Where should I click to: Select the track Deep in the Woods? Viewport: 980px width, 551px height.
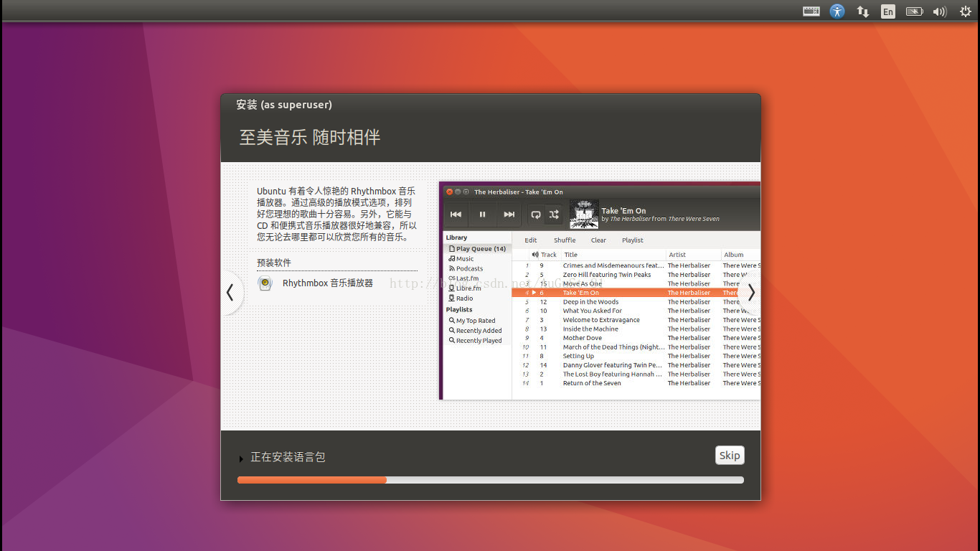pyautogui.click(x=636, y=302)
